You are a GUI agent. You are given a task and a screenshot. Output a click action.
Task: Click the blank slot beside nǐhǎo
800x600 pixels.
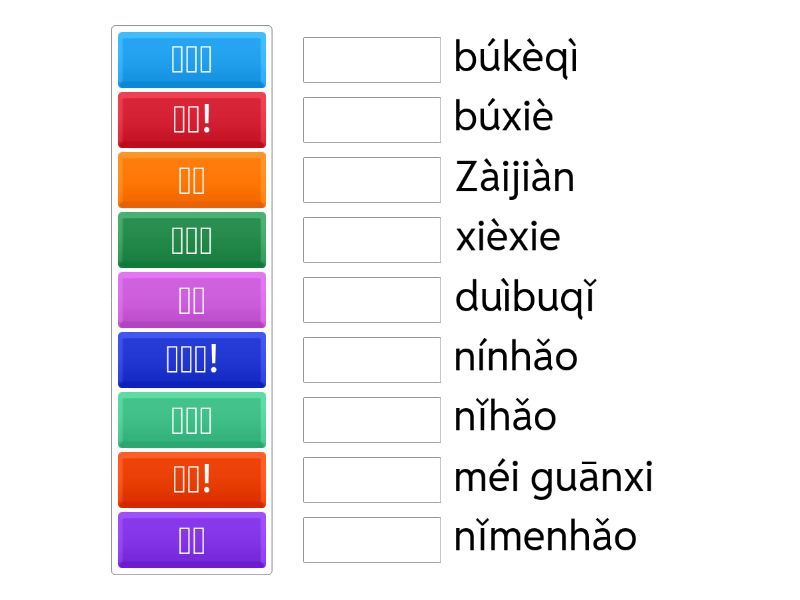coord(372,420)
